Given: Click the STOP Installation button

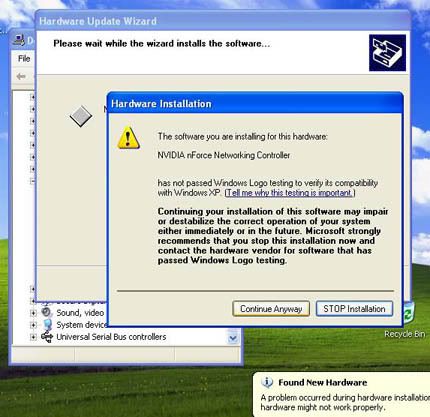Looking at the screenshot, I should [x=354, y=309].
